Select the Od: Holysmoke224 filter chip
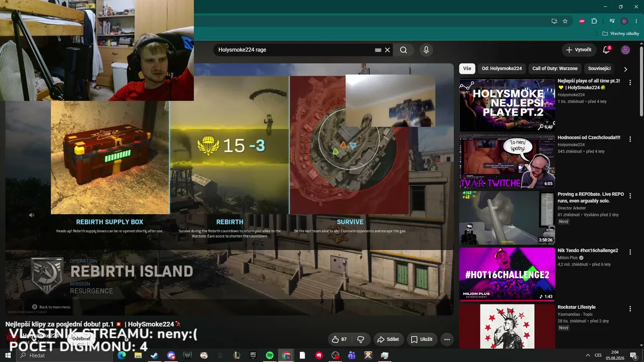The height and width of the screenshot is (362, 644). pos(502,68)
